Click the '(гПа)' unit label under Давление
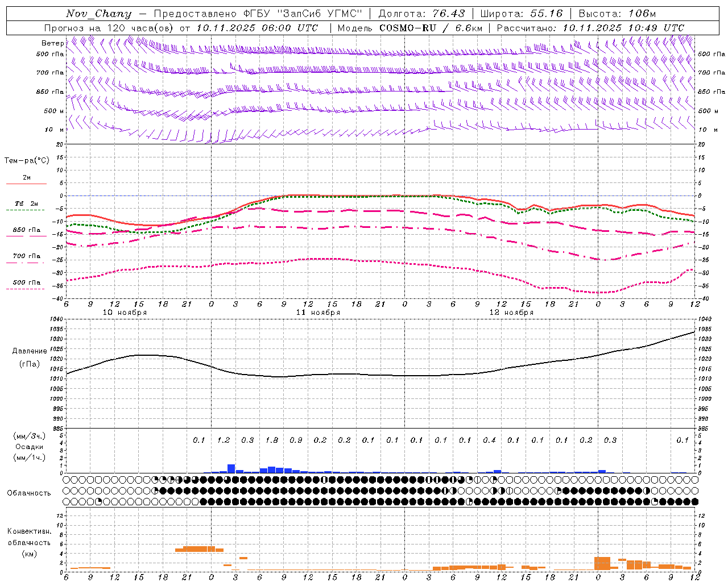Viewport: 728px width, 582px height. [30, 364]
